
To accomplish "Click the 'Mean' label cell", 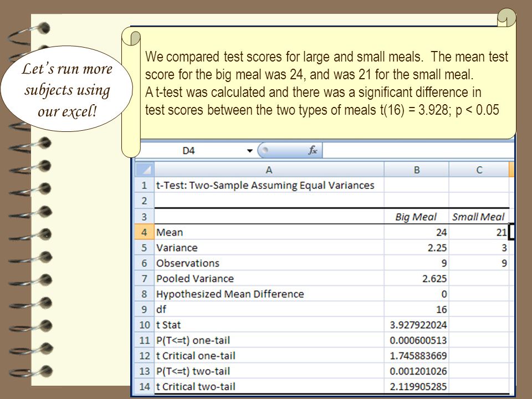I will pos(269,232).
